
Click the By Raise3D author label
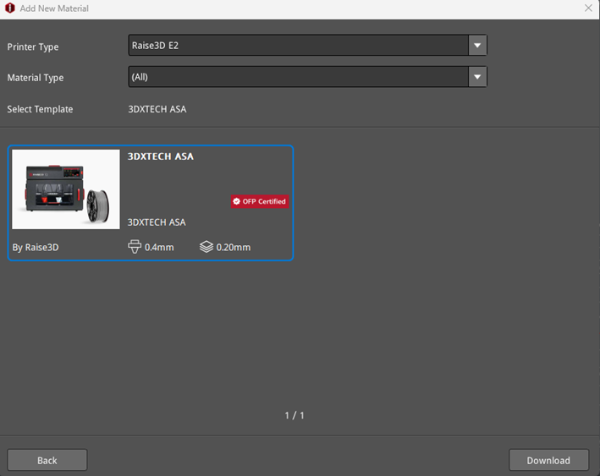pos(36,247)
